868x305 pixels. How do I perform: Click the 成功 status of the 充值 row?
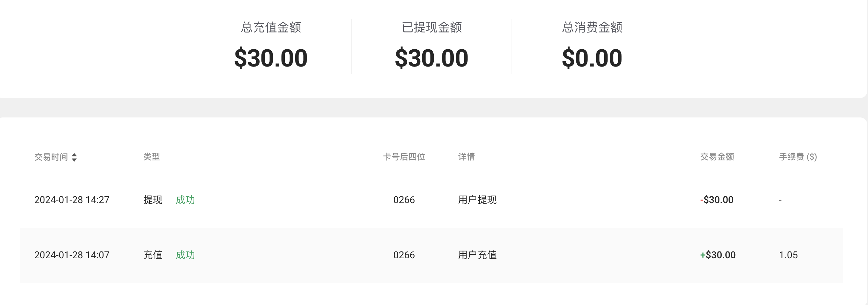point(185,255)
